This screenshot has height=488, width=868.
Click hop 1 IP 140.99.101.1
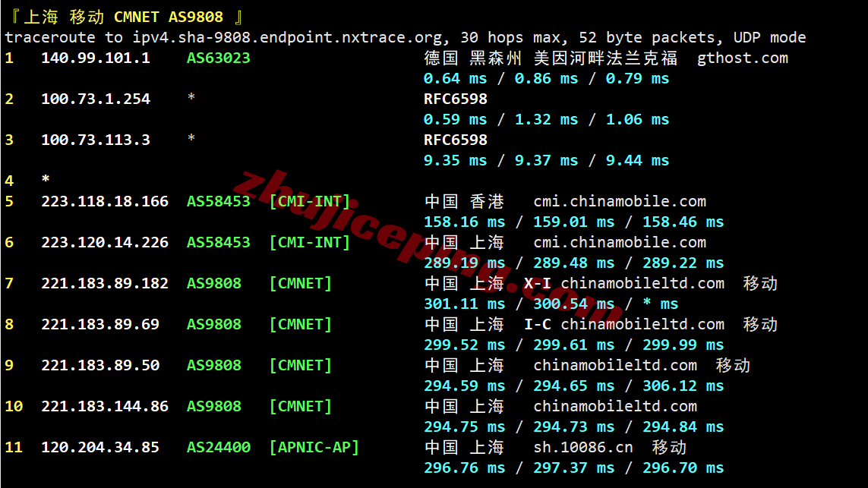click(x=96, y=58)
